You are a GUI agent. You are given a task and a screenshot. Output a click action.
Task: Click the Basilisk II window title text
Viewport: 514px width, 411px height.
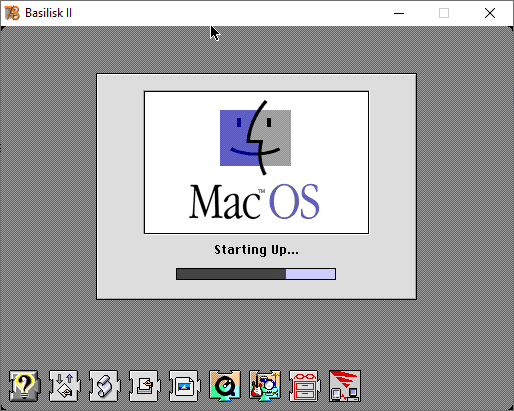(x=49, y=13)
